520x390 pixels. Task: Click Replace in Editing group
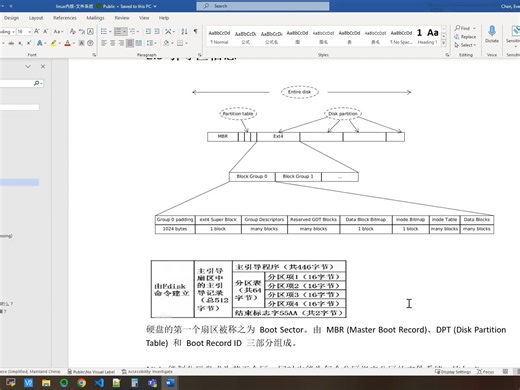pyautogui.click(x=465, y=37)
